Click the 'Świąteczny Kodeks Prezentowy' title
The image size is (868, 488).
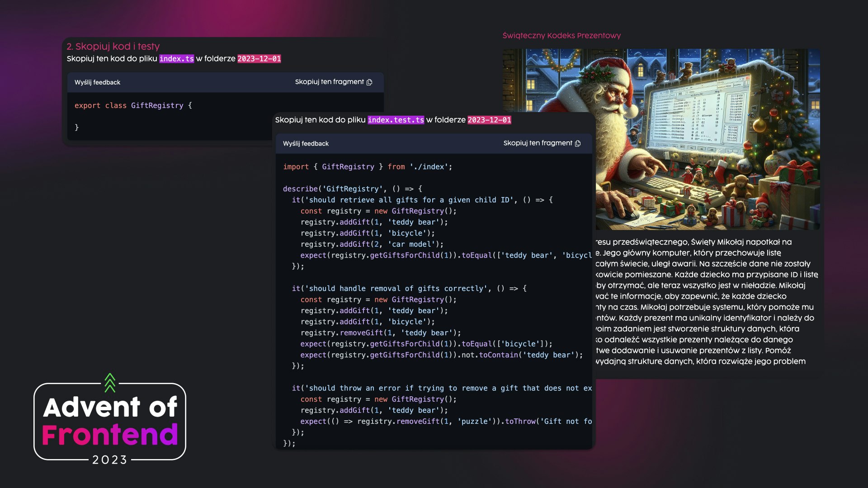[x=561, y=36]
